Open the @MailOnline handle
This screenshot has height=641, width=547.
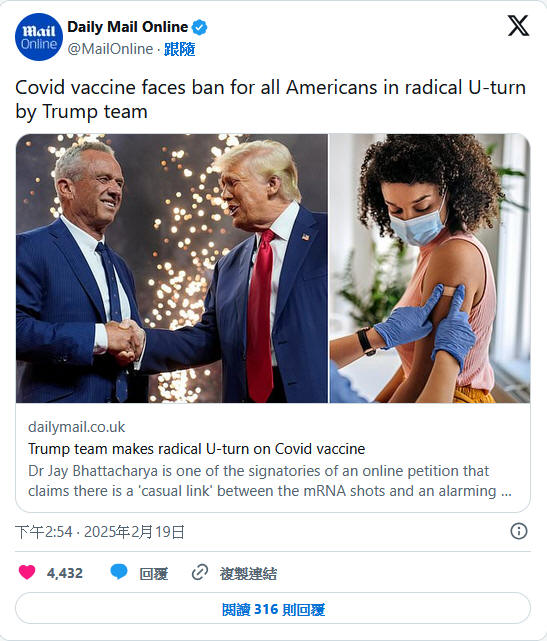(x=110, y=49)
